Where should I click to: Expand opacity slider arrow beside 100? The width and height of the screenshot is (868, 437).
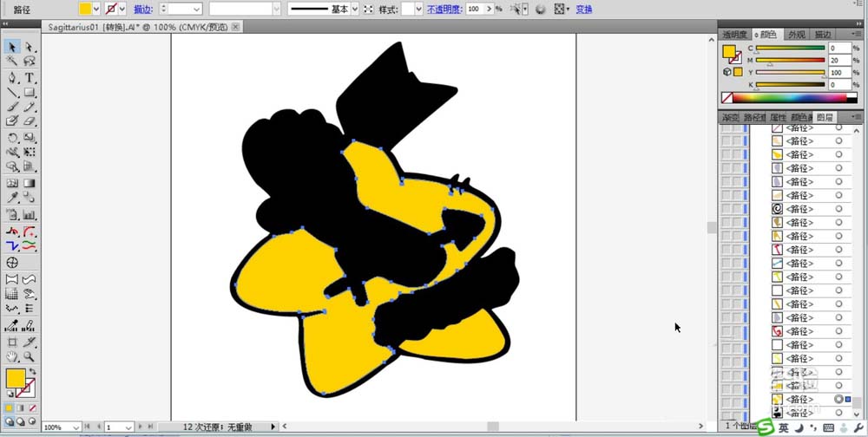pyautogui.click(x=490, y=9)
